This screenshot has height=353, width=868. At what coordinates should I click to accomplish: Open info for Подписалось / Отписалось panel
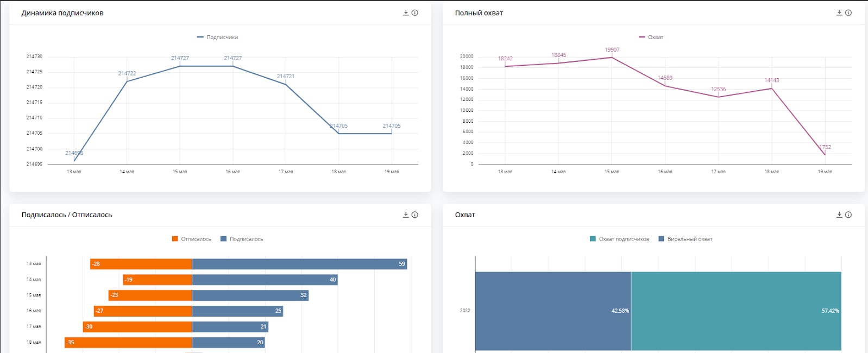(415, 215)
